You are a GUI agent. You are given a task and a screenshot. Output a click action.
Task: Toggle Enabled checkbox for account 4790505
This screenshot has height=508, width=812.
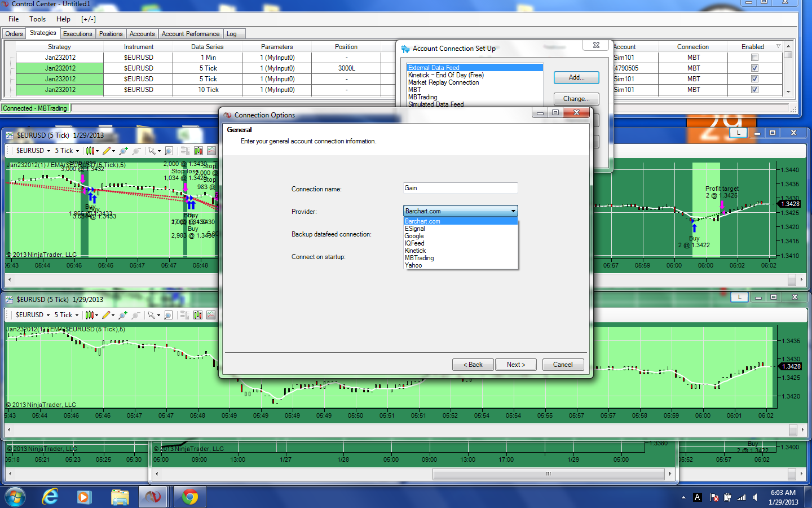pyautogui.click(x=754, y=68)
